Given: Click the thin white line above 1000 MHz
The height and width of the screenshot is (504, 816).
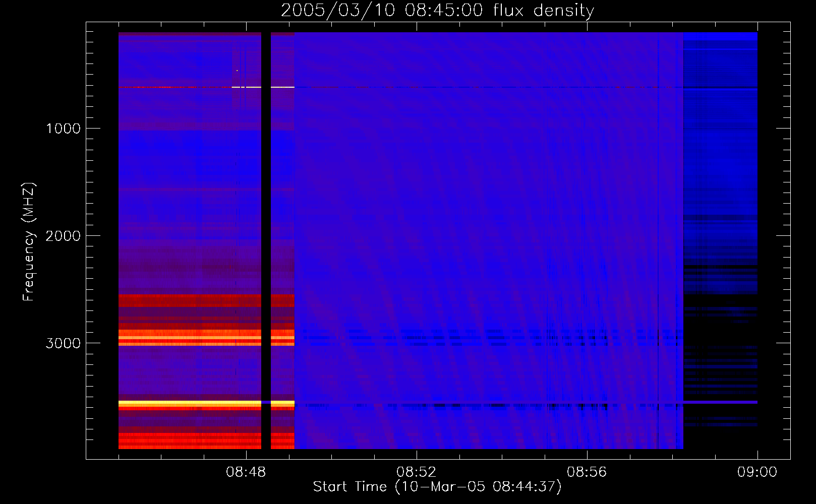Looking at the screenshot, I should (x=262, y=87).
